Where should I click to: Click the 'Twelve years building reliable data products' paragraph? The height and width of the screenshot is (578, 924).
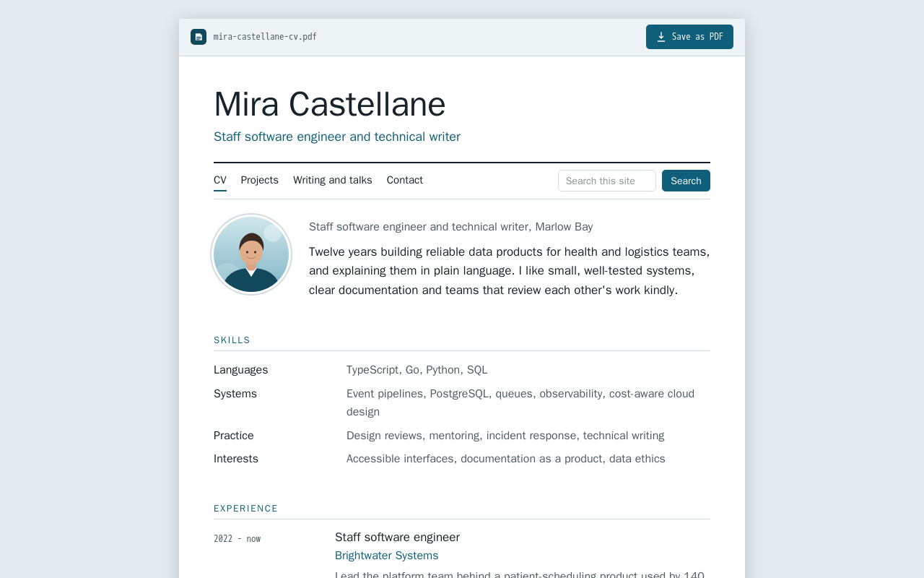510,271
